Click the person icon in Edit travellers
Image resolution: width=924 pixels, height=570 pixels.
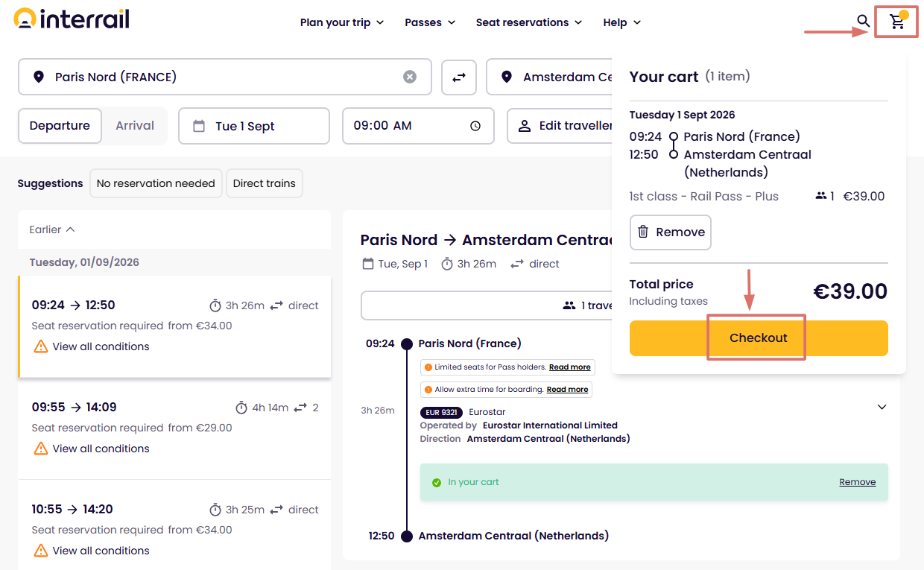click(x=525, y=125)
